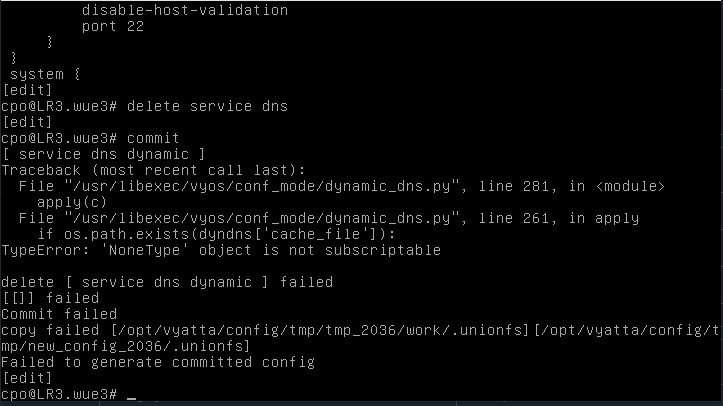Click the 'system {' line
The image size is (723, 406).
click(36, 74)
